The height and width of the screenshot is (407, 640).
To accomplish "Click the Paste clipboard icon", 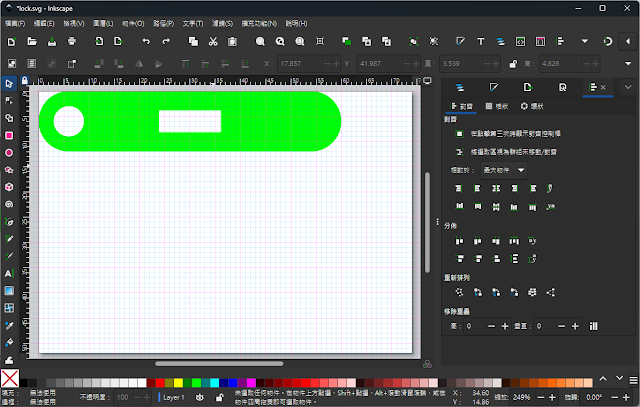I will 233,42.
